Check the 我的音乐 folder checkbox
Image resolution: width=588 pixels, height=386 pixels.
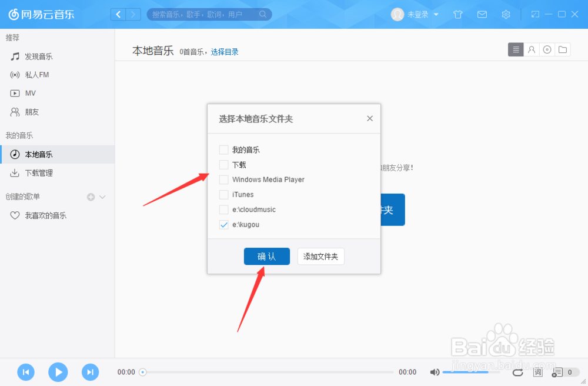coord(223,149)
